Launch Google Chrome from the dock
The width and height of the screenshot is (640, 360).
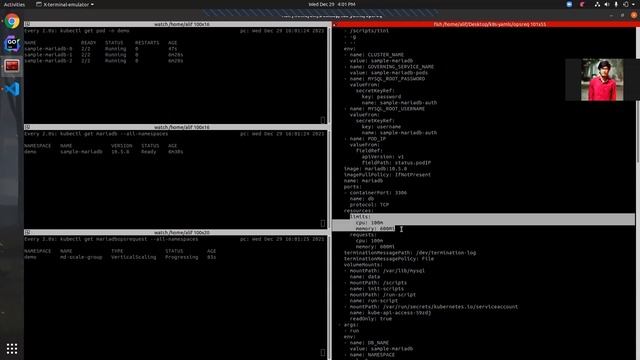12,21
